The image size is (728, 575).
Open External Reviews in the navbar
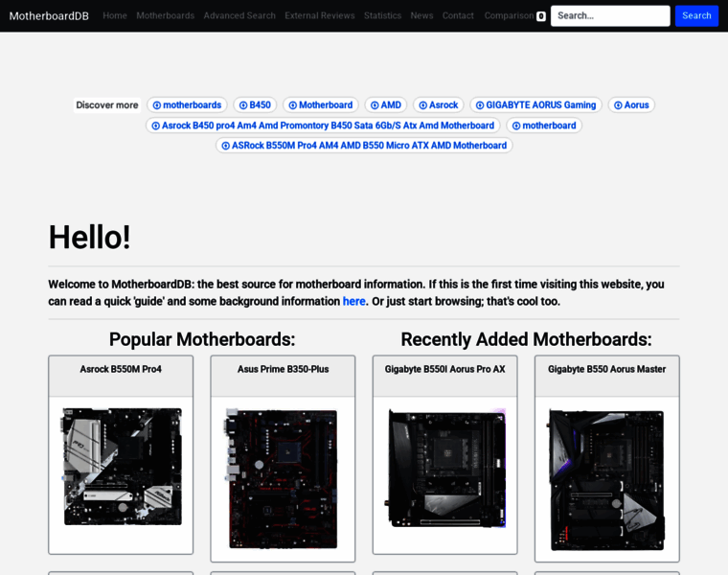pos(320,15)
